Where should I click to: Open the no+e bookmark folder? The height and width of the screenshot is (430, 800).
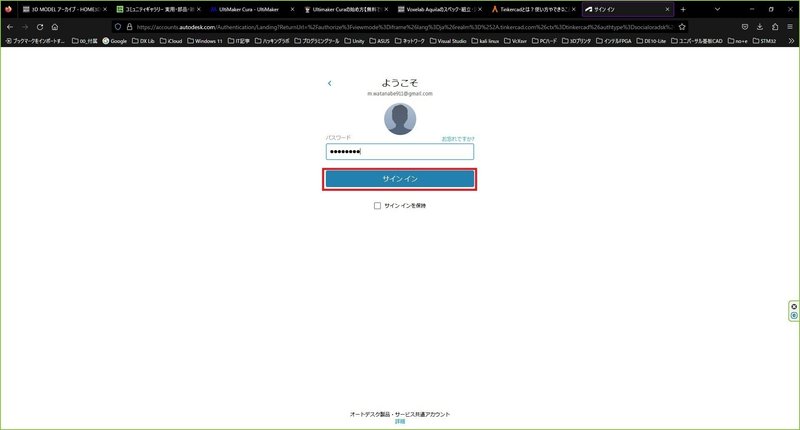pyautogui.click(x=738, y=41)
